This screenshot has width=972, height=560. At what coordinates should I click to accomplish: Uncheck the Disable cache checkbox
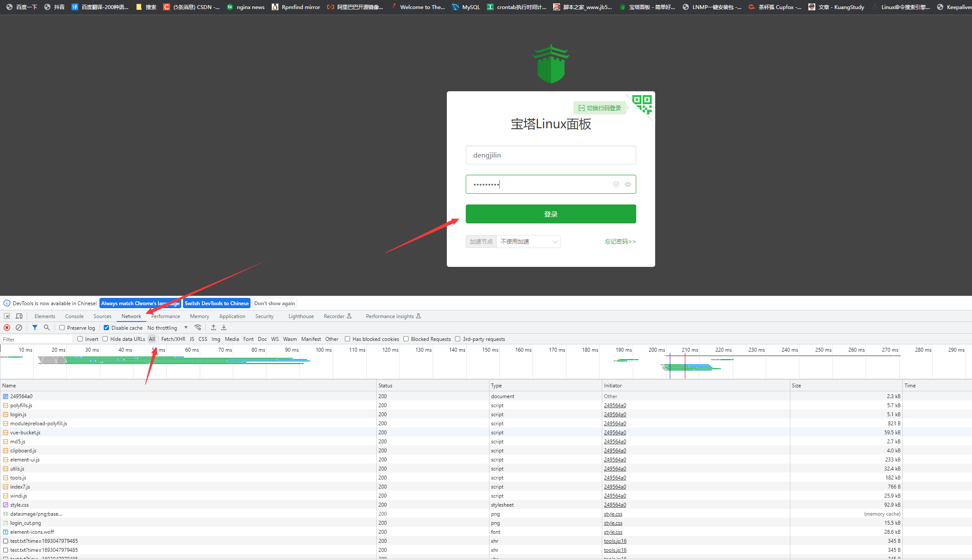106,328
